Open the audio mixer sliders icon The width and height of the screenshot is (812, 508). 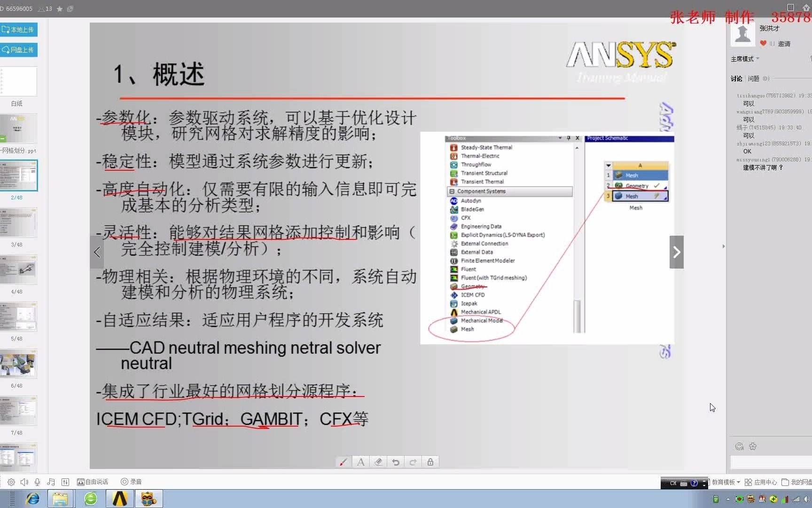pos(65,482)
